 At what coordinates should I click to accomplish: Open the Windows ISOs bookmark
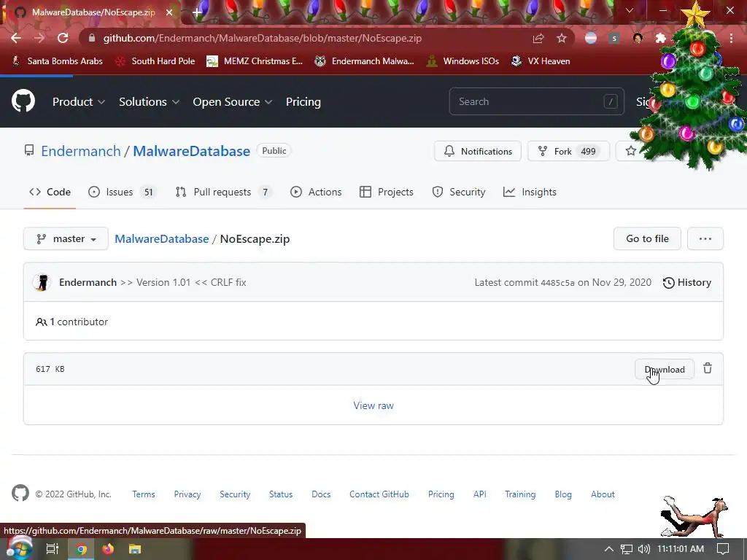tap(462, 61)
